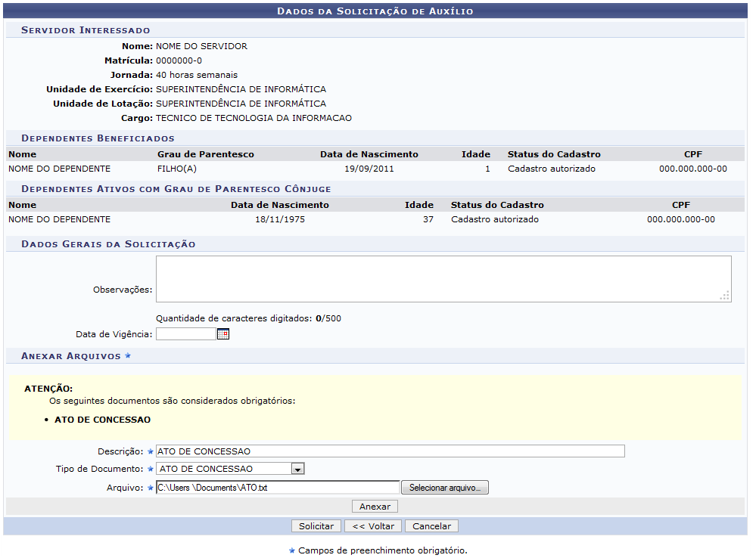
Task: Click the required star next to Arquivo
Action: (x=150, y=488)
